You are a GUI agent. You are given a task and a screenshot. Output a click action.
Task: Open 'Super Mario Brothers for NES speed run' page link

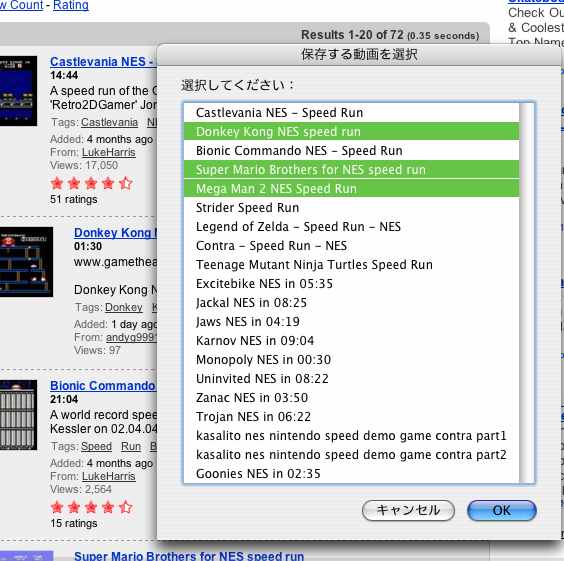(x=189, y=556)
